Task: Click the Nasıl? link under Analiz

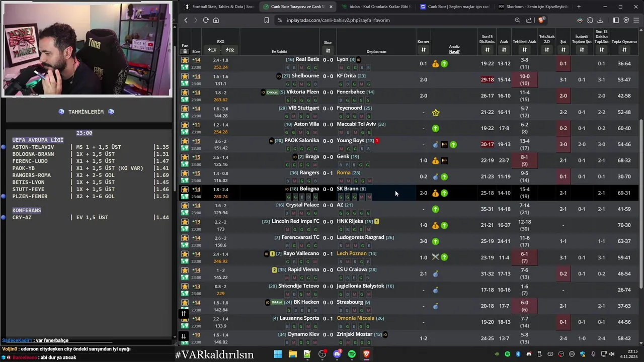Action: tap(454, 51)
